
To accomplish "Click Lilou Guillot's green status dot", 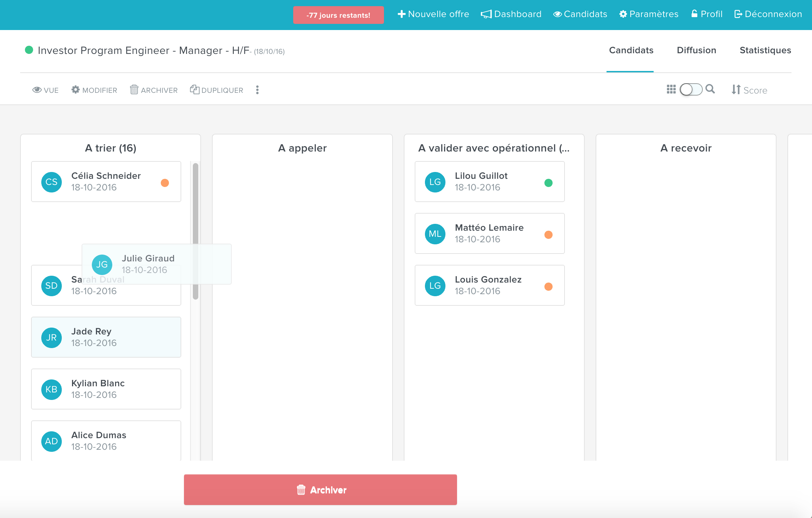I will (549, 183).
